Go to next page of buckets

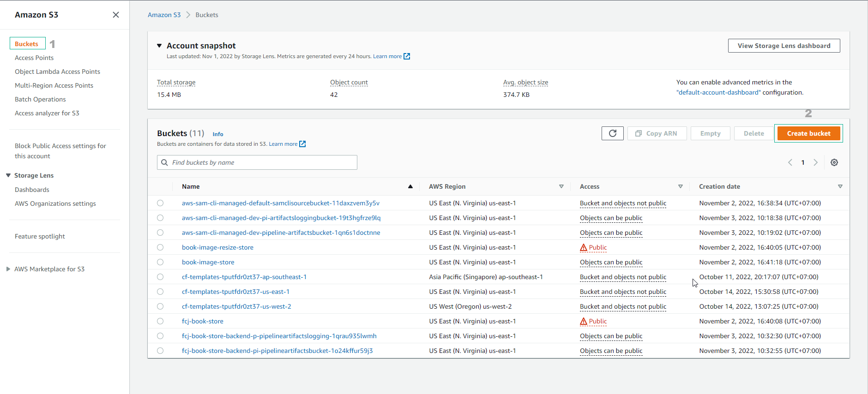click(816, 162)
